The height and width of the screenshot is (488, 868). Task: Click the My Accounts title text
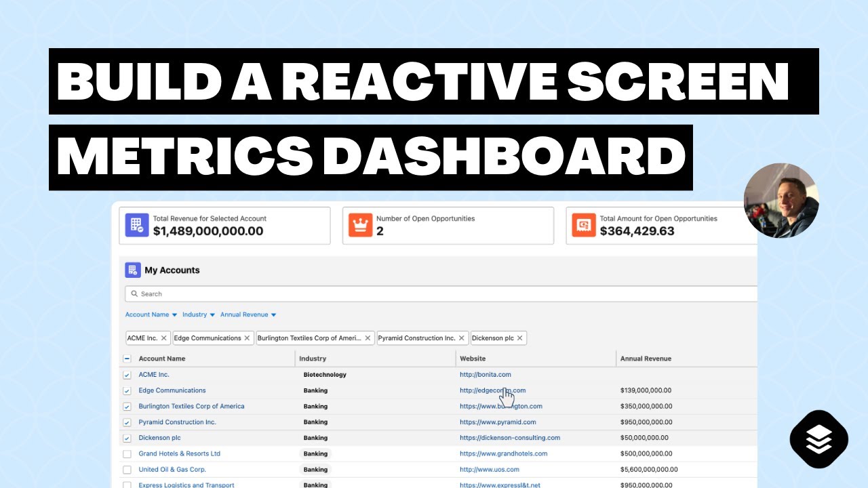[172, 270]
